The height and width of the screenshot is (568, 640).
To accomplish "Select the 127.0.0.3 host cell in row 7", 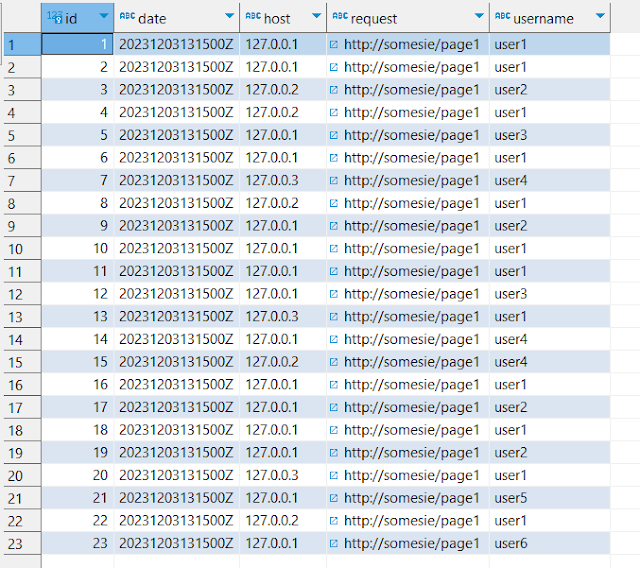I will (x=272, y=181).
